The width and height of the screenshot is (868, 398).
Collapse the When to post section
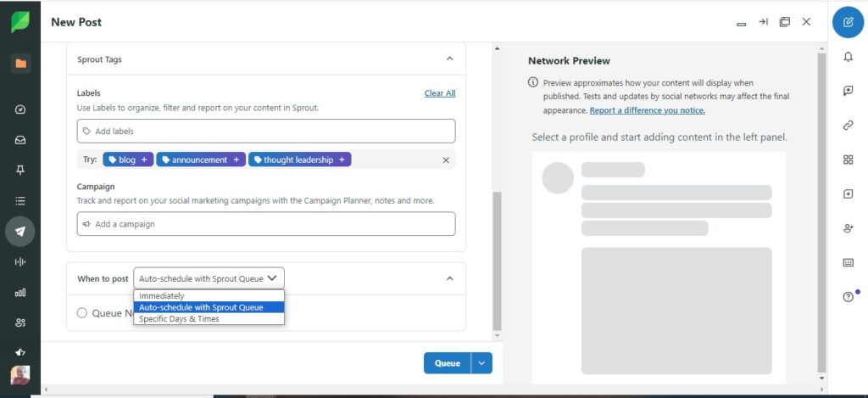click(x=449, y=278)
